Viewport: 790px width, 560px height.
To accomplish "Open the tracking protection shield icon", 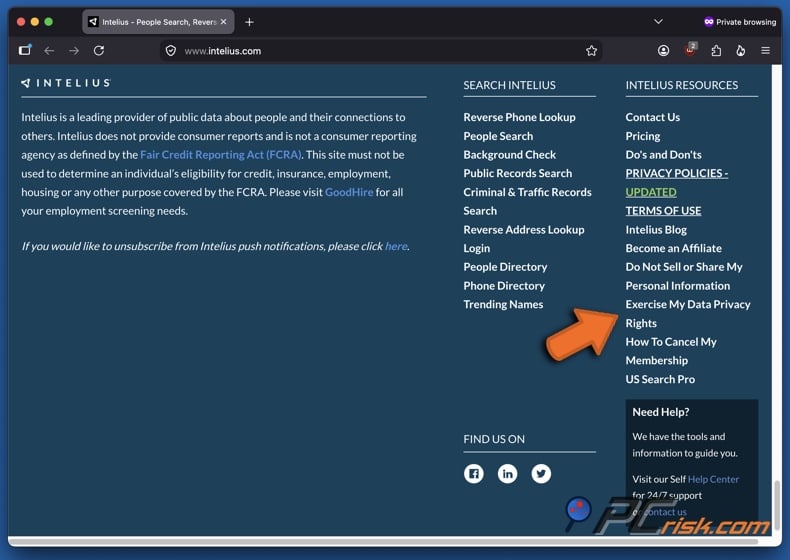I will click(171, 50).
